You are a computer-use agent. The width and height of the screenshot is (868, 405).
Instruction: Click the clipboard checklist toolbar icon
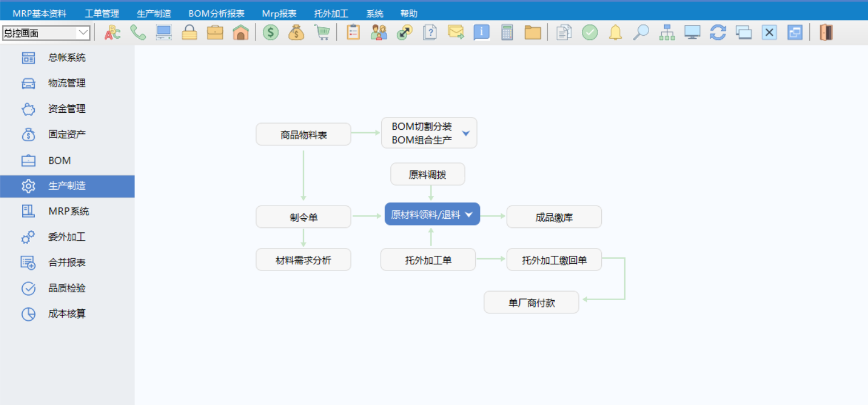tap(353, 32)
